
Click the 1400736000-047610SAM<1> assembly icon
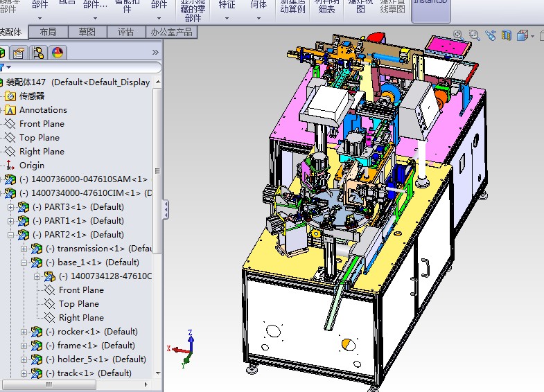tap(10, 179)
